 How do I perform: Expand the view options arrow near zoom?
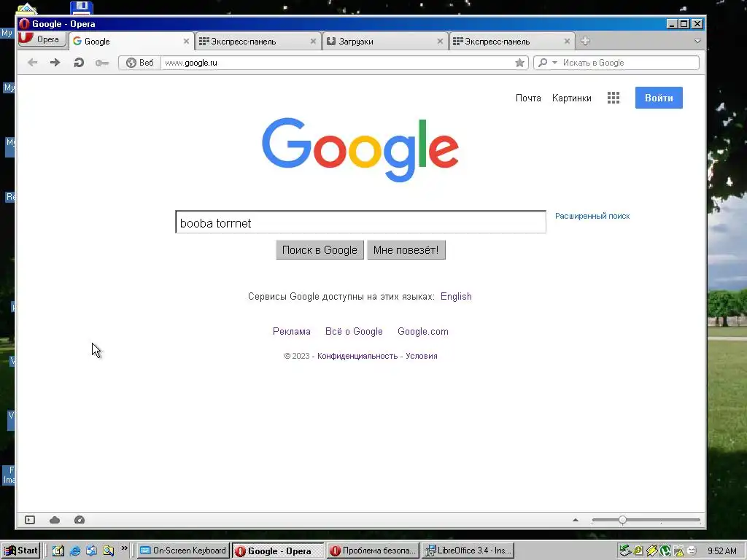(576, 520)
